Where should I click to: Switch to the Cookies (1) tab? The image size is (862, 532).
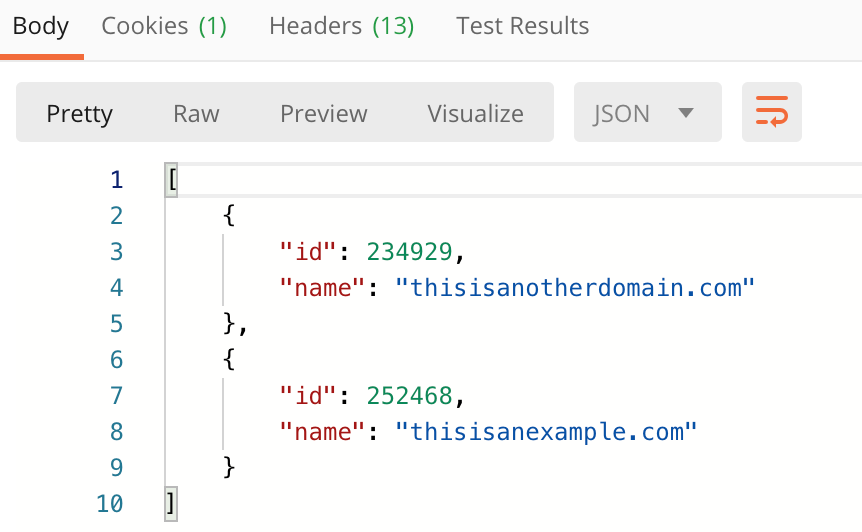tap(164, 26)
